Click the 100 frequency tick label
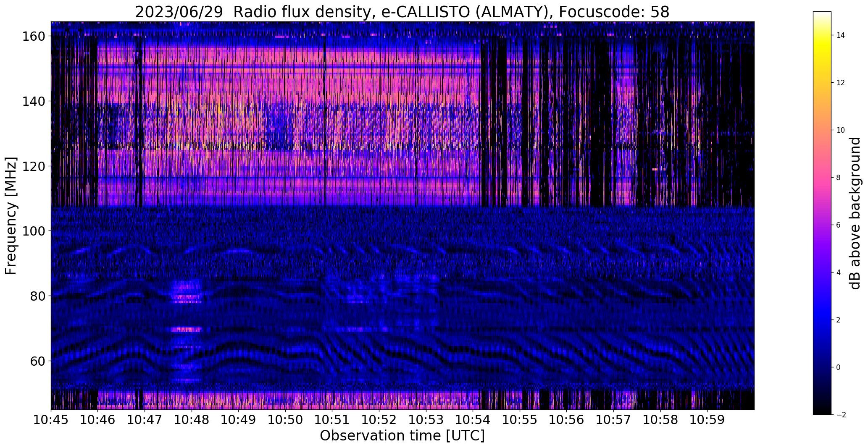The height and width of the screenshot is (448, 868). click(33, 231)
